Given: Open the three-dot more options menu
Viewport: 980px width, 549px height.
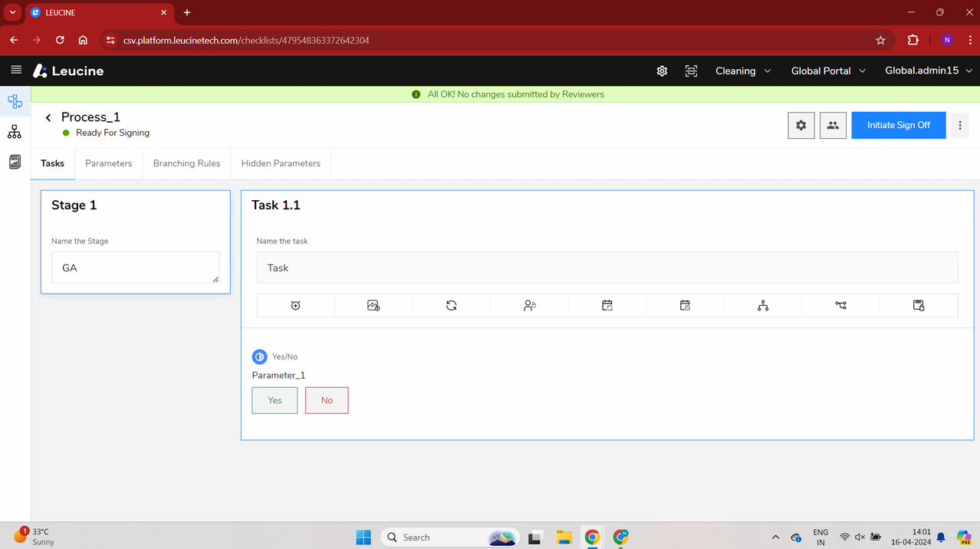Looking at the screenshot, I should pyautogui.click(x=960, y=125).
